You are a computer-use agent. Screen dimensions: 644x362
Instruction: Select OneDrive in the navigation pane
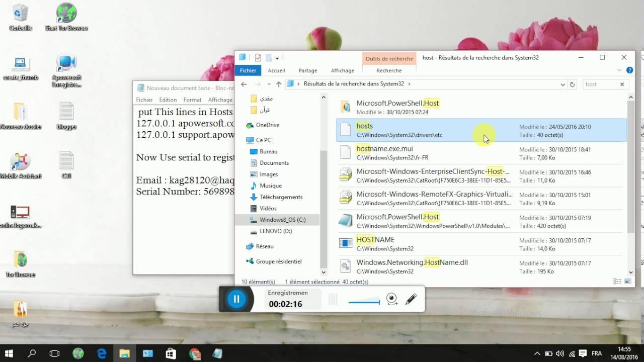click(x=267, y=125)
